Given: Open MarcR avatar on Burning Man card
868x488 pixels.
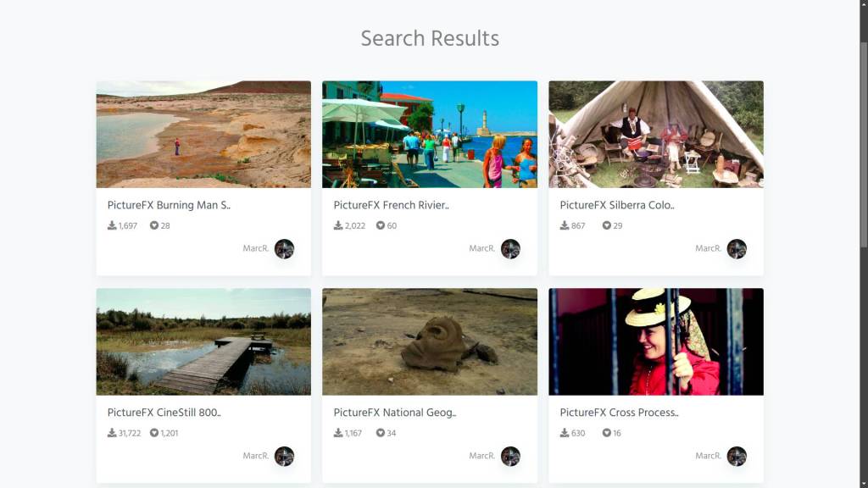Looking at the screenshot, I should [284, 249].
